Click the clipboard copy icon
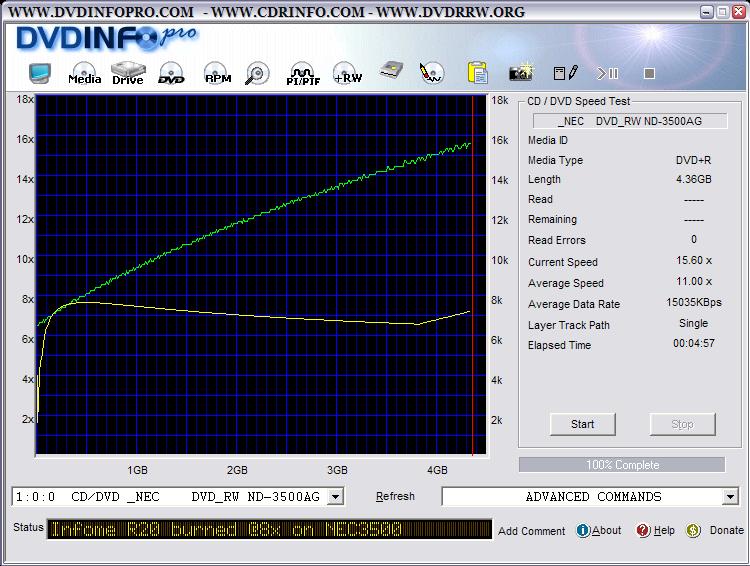Viewport: 750px width, 566px height. point(477,73)
